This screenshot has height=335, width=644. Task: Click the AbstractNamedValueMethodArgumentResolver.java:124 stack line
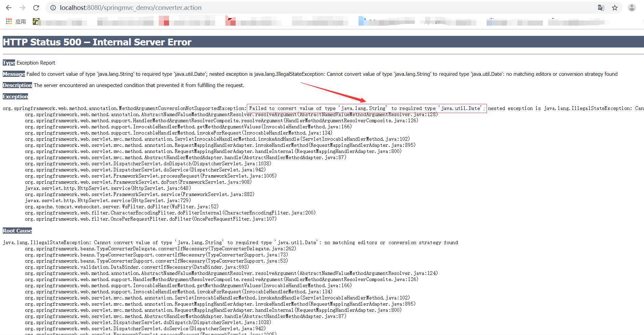(x=231, y=273)
